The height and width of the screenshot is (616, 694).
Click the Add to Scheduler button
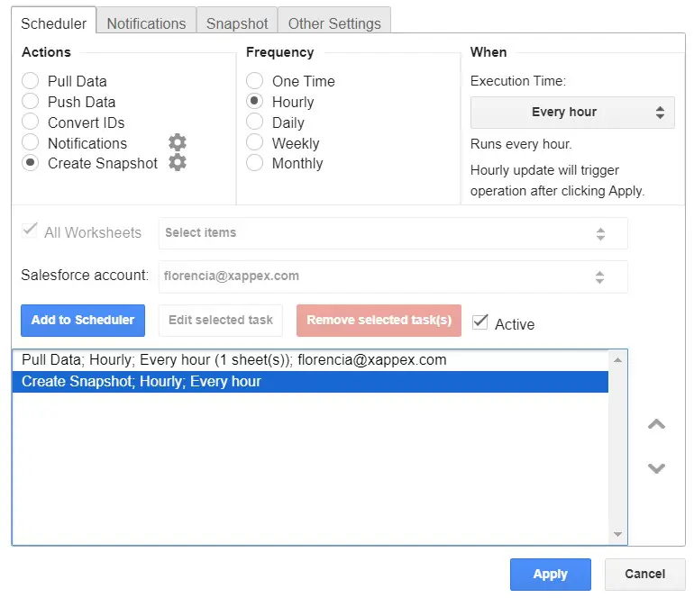[x=83, y=320]
